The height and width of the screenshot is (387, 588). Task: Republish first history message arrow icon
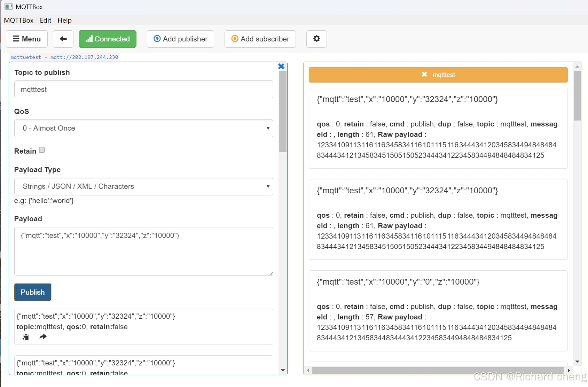tap(43, 337)
